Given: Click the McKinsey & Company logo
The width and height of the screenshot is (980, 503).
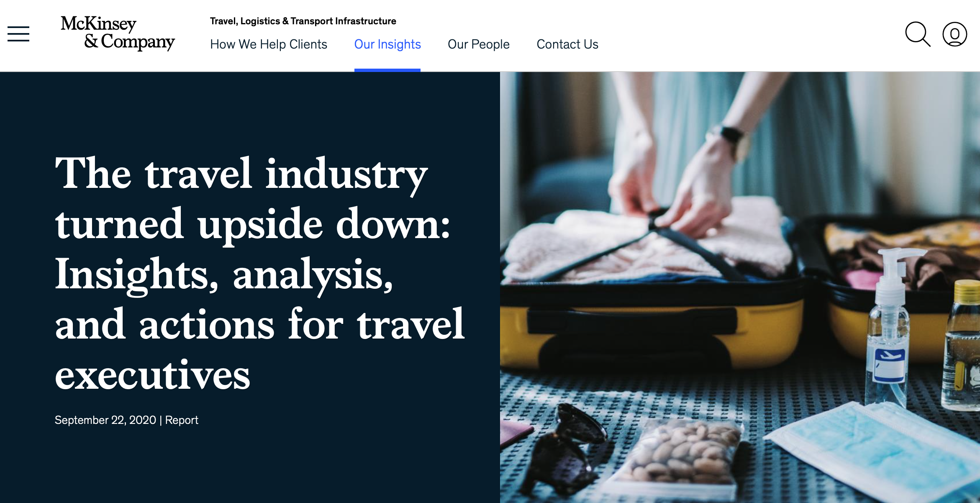Looking at the screenshot, I should [118, 33].
